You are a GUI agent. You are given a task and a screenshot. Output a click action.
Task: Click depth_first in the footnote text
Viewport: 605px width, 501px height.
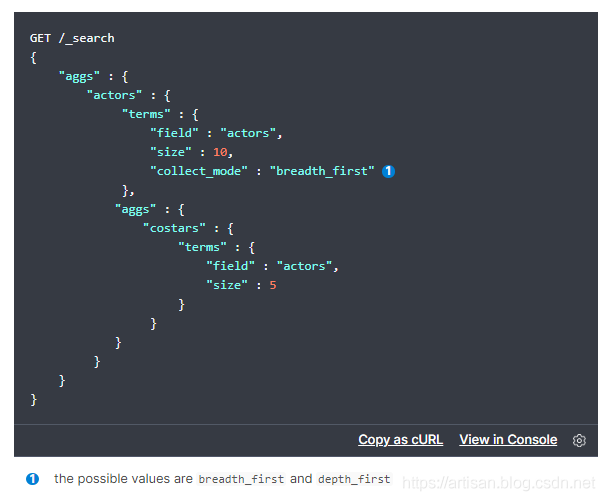point(354,480)
